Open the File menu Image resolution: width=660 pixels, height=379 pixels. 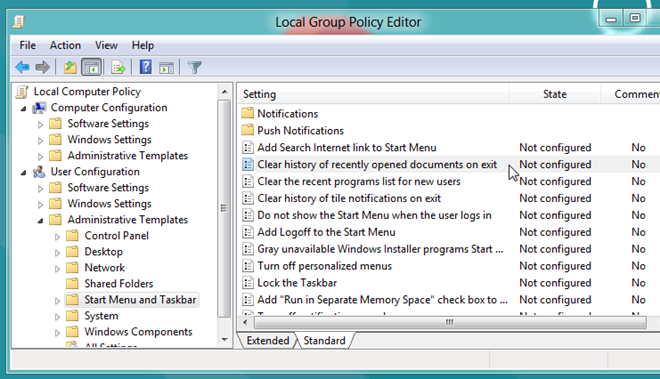coord(27,45)
